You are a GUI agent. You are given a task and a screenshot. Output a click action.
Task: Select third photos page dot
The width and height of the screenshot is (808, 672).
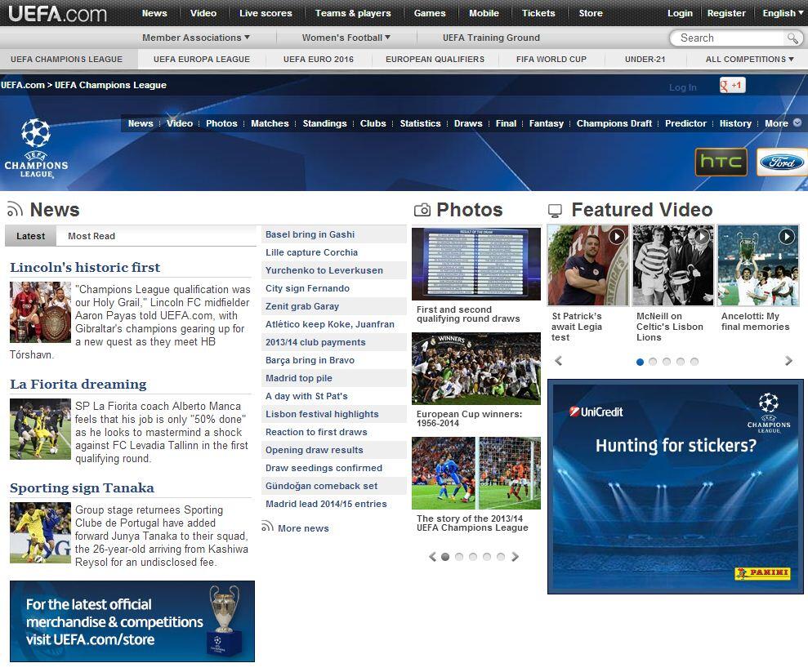[x=473, y=557]
